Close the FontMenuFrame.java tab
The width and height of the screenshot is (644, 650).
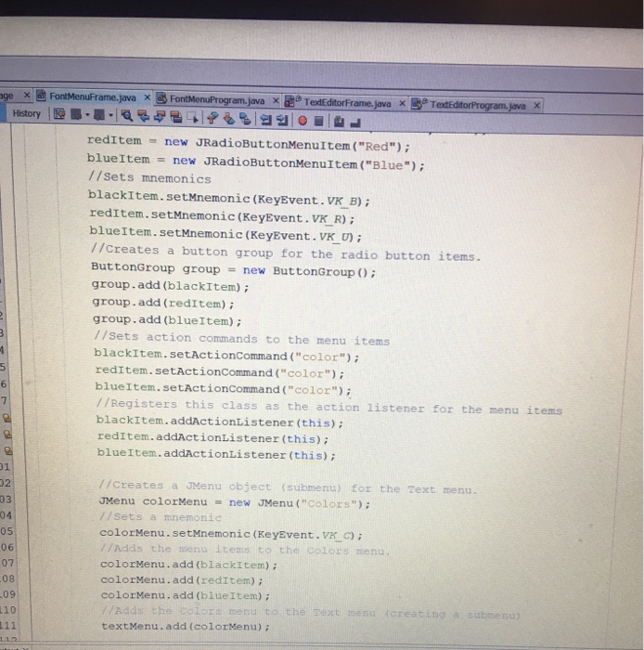tap(147, 97)
